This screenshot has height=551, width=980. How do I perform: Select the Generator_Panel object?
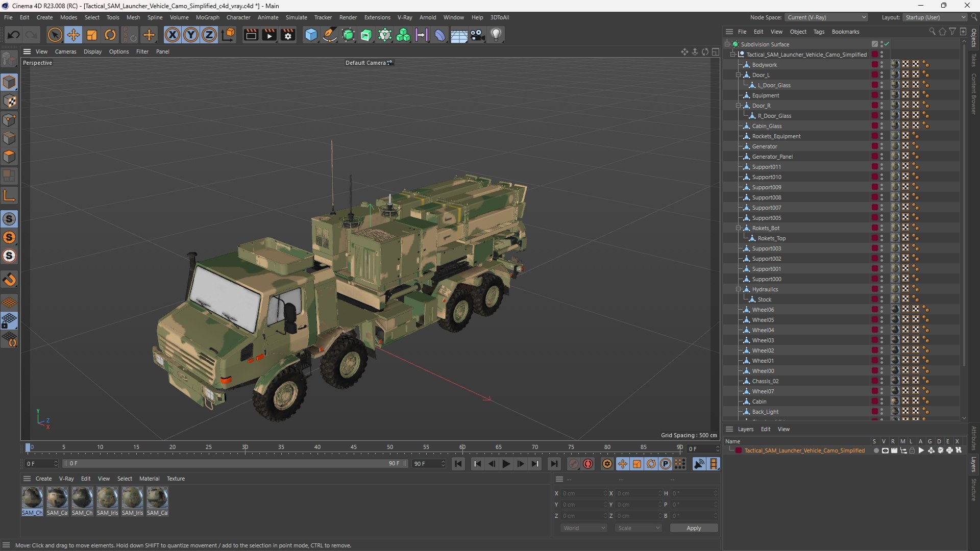(772, 157)
